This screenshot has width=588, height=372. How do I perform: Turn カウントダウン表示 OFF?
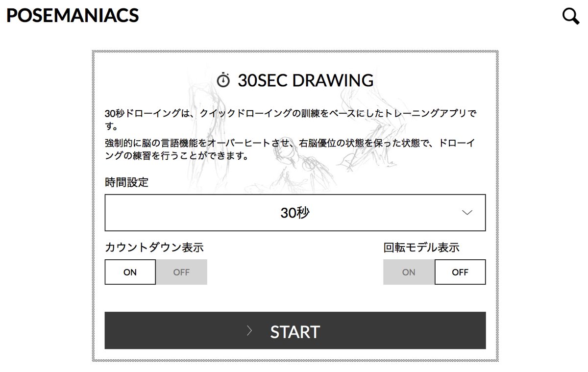(181, 272)
